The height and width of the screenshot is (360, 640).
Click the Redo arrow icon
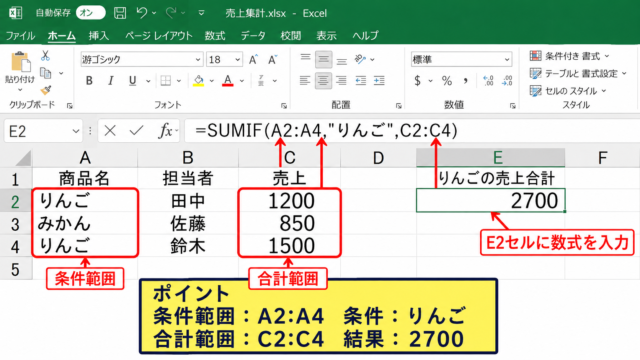pyautogui.click(x=171, y=13)
